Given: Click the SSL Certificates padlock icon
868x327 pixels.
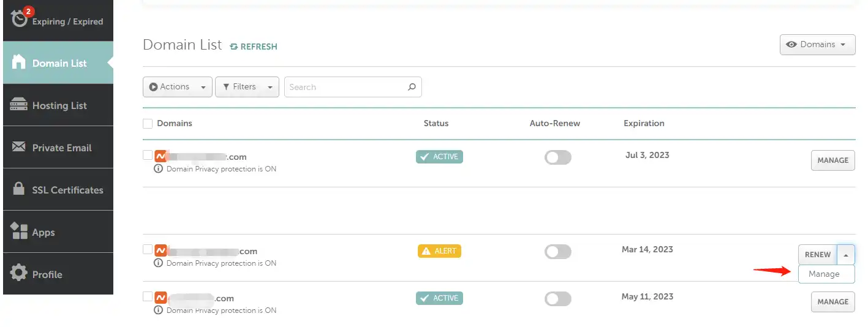Looking at the screenshot, I should coord(19,189).
